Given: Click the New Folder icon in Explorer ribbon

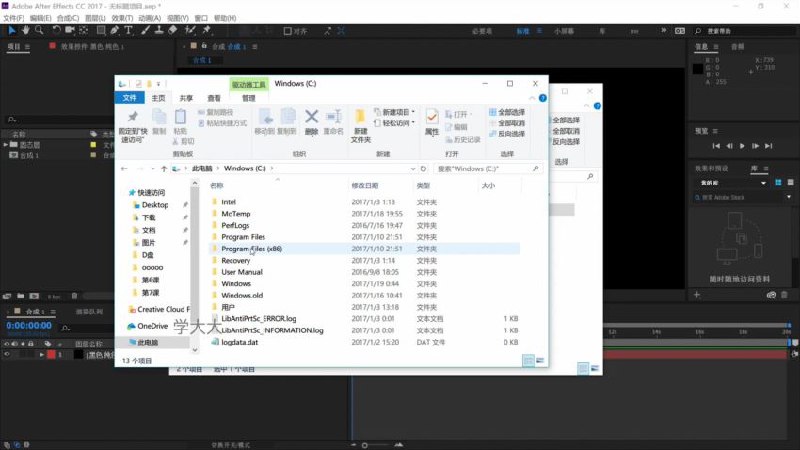Looking at the screenshot, I should pyautogui.click(x=360, y=117).
